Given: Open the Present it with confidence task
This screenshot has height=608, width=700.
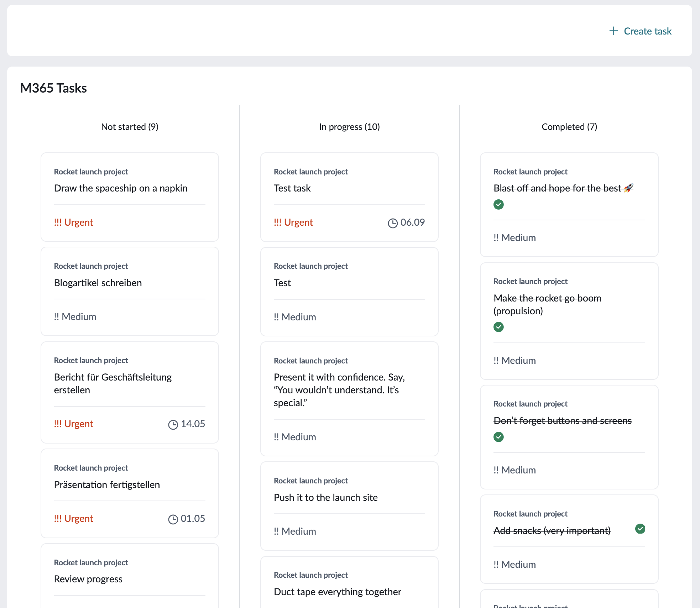Looking at the screenshot, I should coord(339,390).
